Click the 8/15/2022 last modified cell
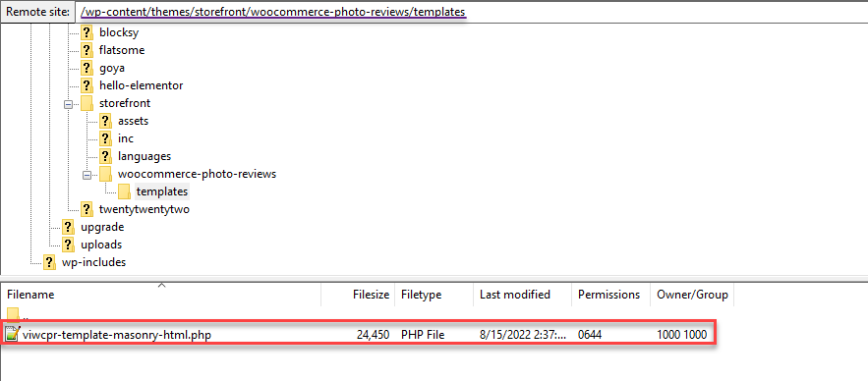This screenshot has width=868, height=381. [523, 334]
